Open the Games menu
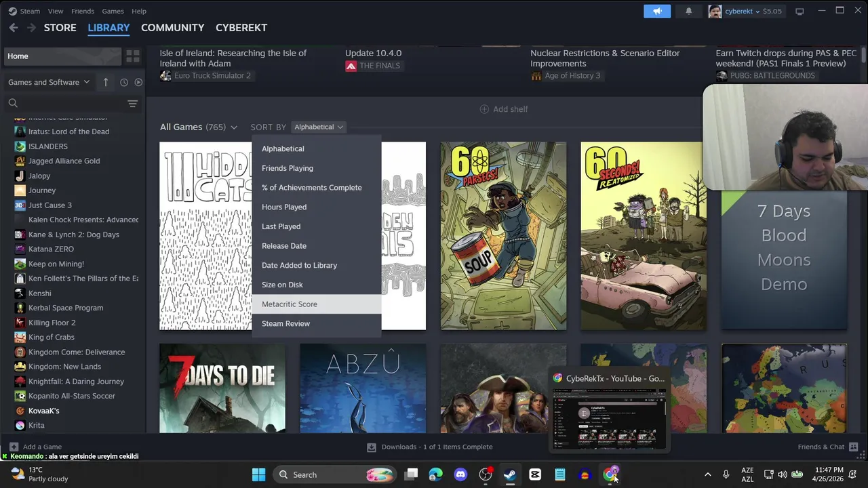The image size is (868, 488). (x=113, y=11)
